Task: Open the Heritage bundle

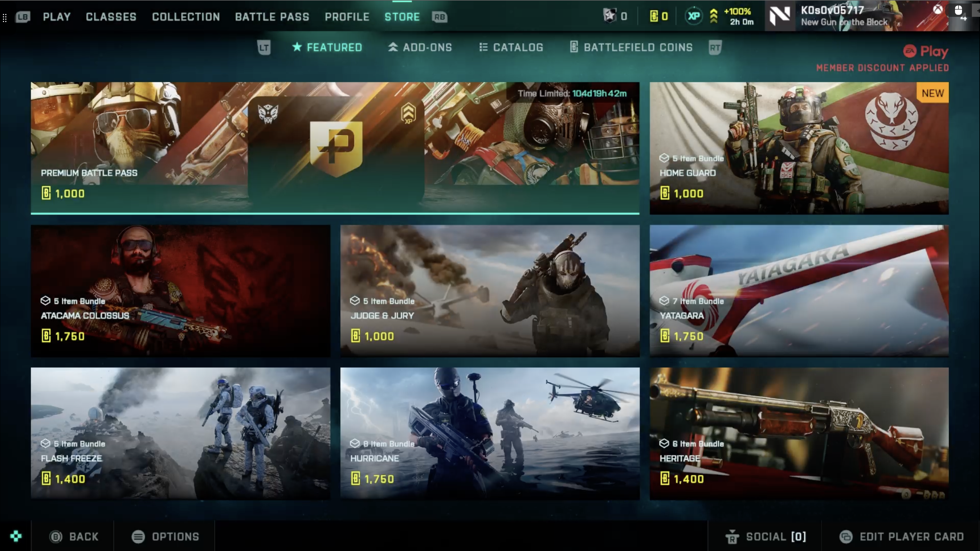Action: 799,433
